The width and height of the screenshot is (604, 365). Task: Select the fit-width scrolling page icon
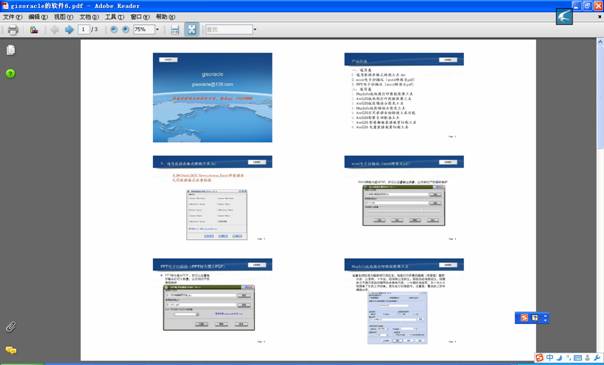coord(175,30)
